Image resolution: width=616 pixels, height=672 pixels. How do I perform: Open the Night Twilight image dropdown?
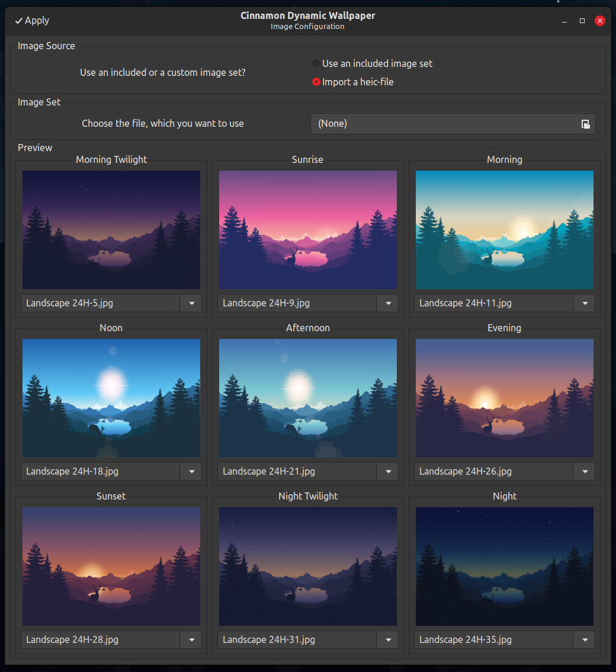388,640
